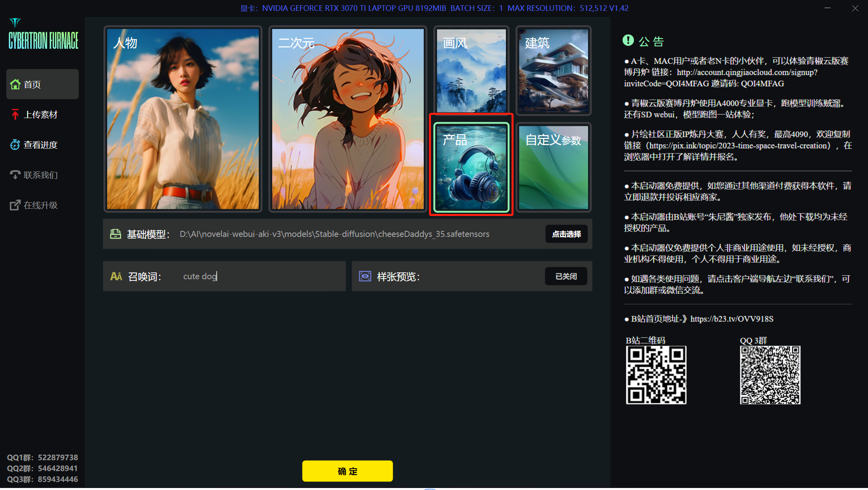Click the 样张预览 eye preview icon
The image size is (868, 490).
click(365, 276)
